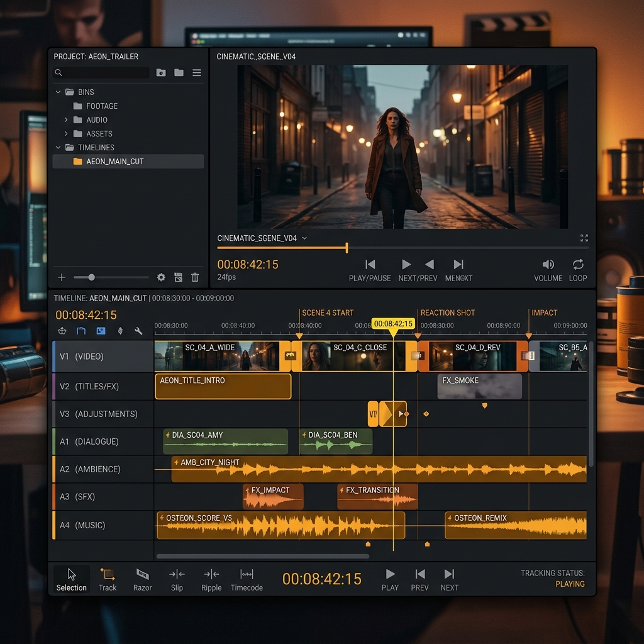
Task: Toggle the marker shield icon in timeline
Action: click(x=120, y=331)
